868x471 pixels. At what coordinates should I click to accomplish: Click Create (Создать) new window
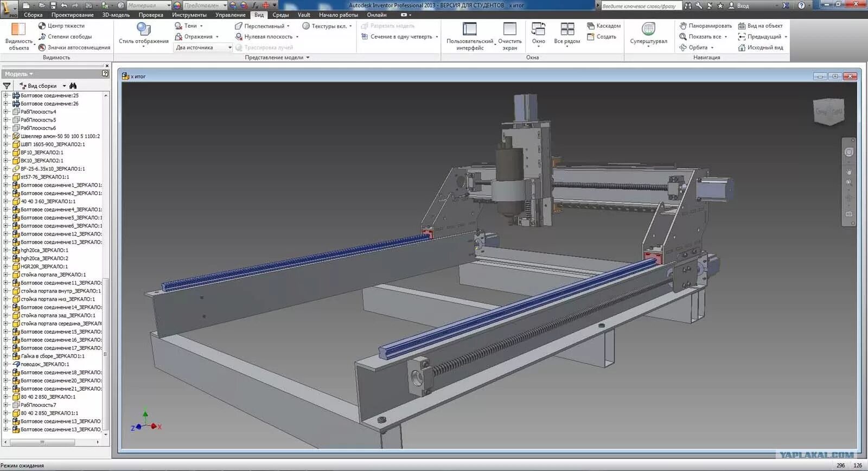[x=601, y=36]
